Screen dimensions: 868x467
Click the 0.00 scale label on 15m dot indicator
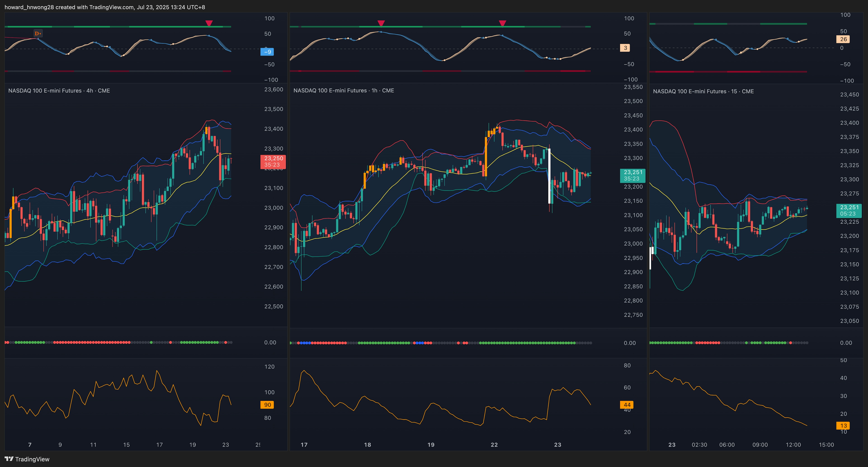click(846, 343)
